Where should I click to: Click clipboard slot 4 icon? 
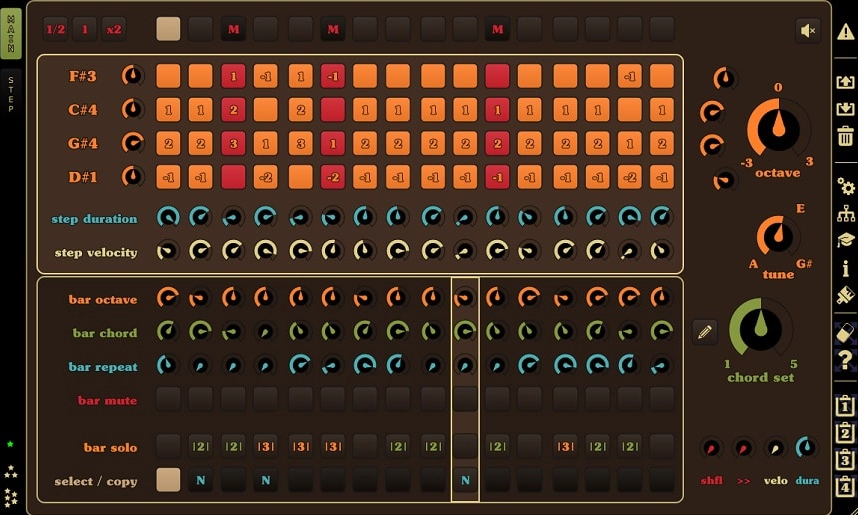click(845, 485)
